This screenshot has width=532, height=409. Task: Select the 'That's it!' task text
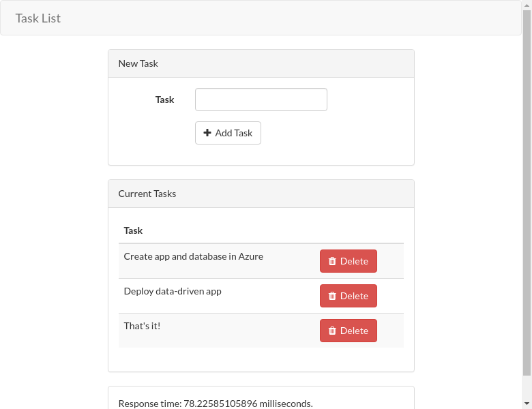pyautogui.click(x=142, y=326)
